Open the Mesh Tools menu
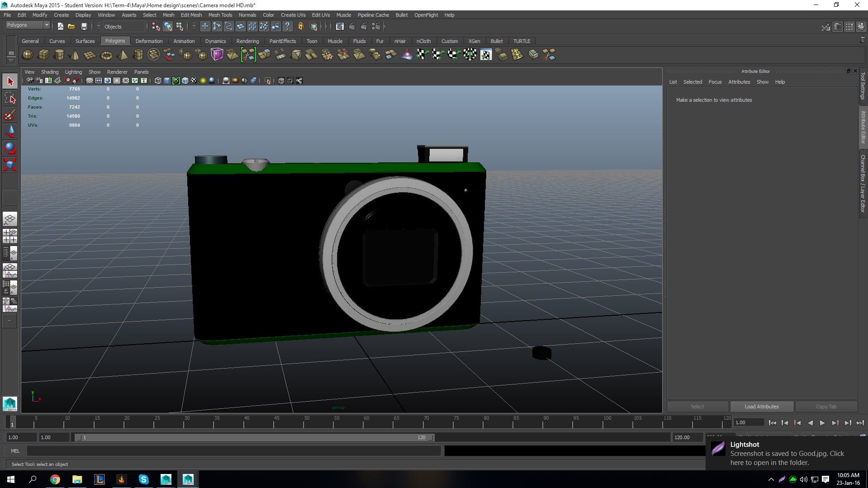868x488 pixels. 220,15
